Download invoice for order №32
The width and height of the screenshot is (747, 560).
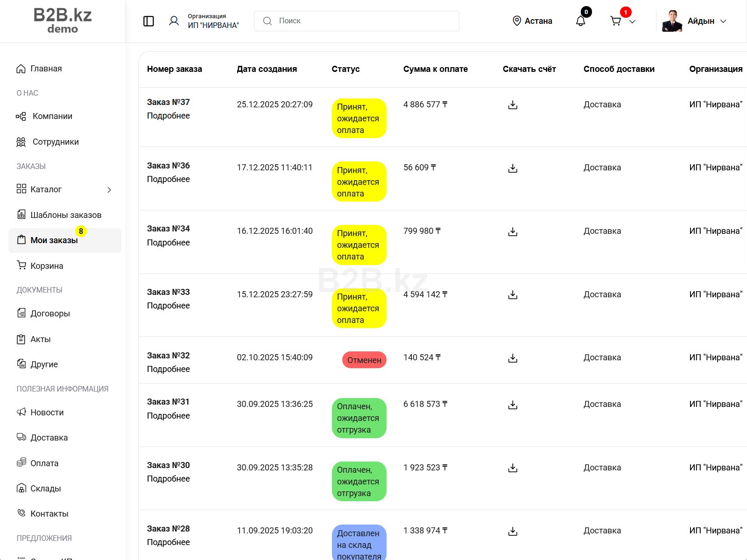pyautogui.click(x=513, y=358)
